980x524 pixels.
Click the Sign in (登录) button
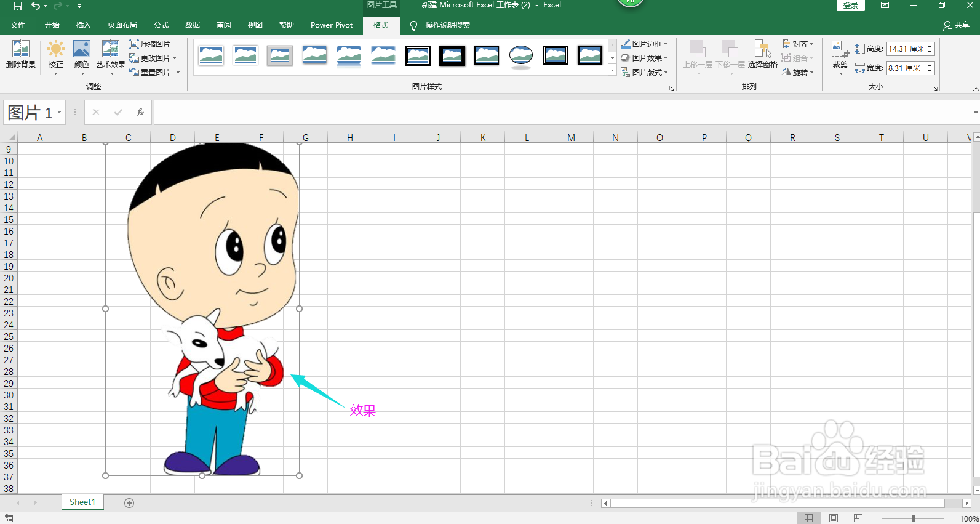tap(851, 5)
